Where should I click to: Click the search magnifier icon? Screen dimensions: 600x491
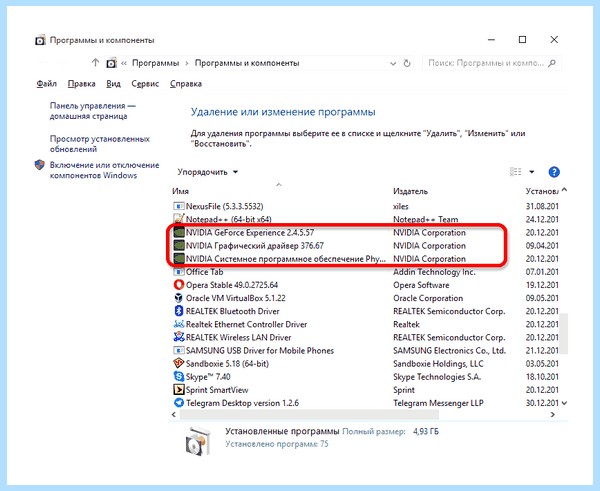[551, 63]
